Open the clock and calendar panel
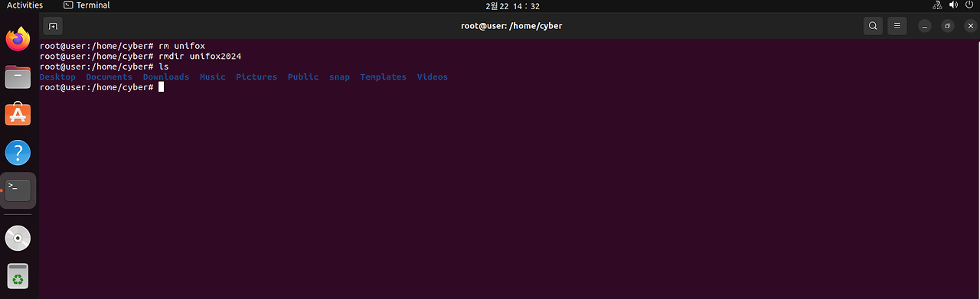Screen dimensions: 980x299 (x=513, y=6)
